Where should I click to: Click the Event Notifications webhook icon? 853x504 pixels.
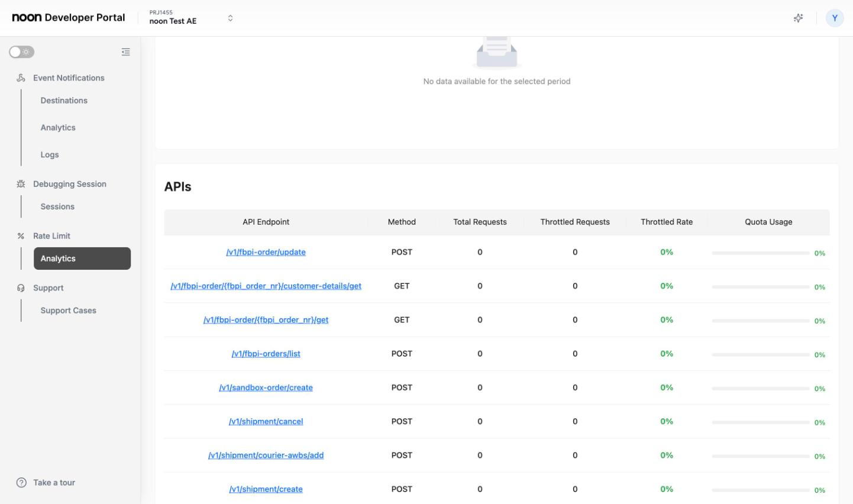click(21, 78)
